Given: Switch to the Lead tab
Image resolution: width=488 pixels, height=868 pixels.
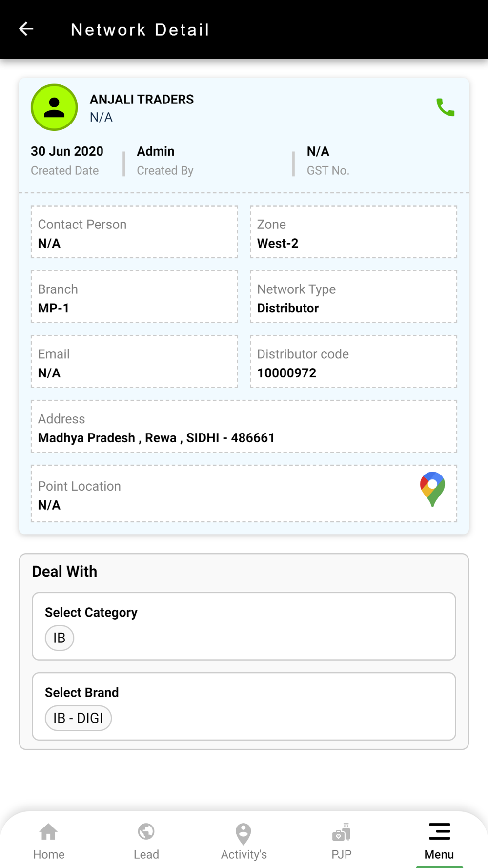Looking at the screenshot, I should point(146,841).
